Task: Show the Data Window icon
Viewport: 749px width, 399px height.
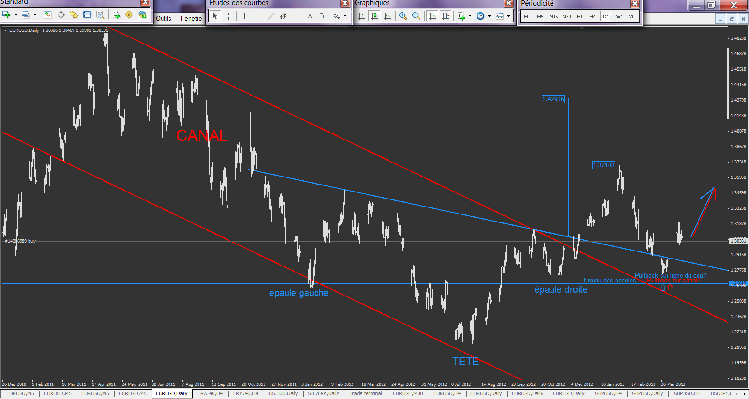Action: point(61,15)
